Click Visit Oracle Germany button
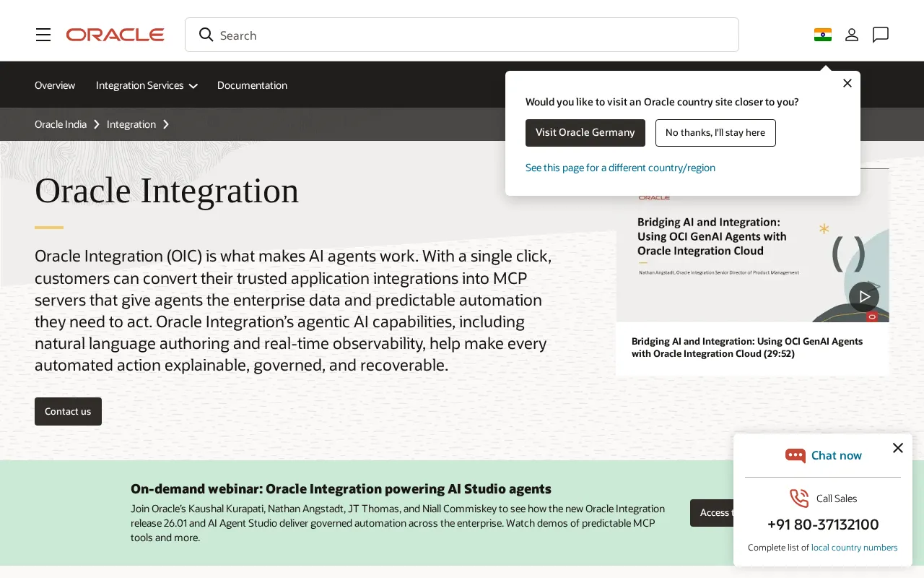The width and height of the screenshot is (924, 578). [585, 133]
